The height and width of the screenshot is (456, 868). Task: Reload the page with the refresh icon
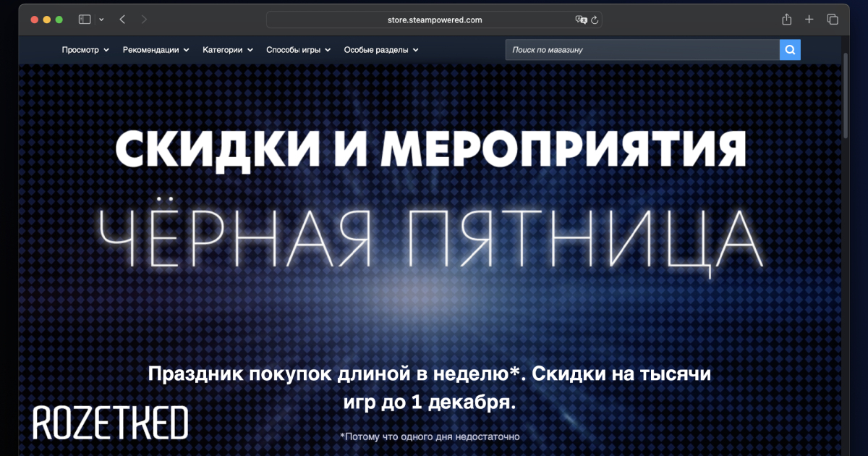(x=595, y=20)
